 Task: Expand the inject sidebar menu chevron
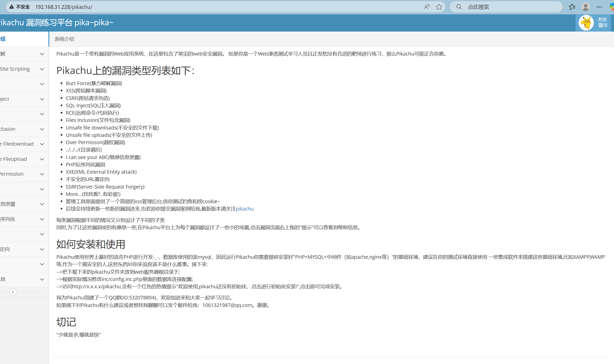click(42, 99)
